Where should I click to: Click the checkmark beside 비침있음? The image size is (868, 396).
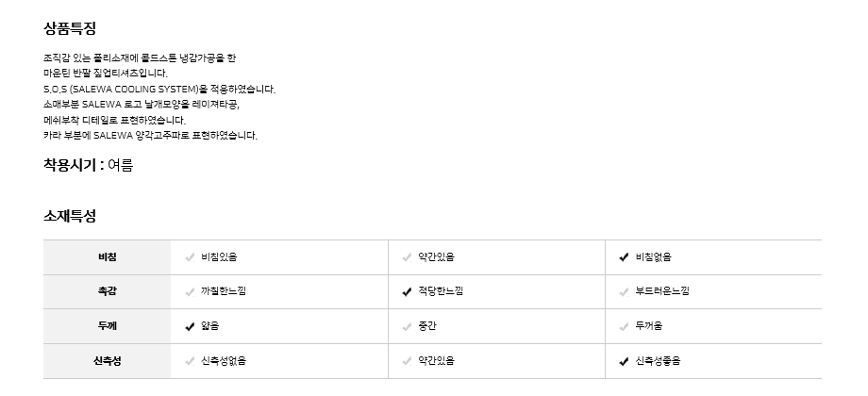pos(191,257)
